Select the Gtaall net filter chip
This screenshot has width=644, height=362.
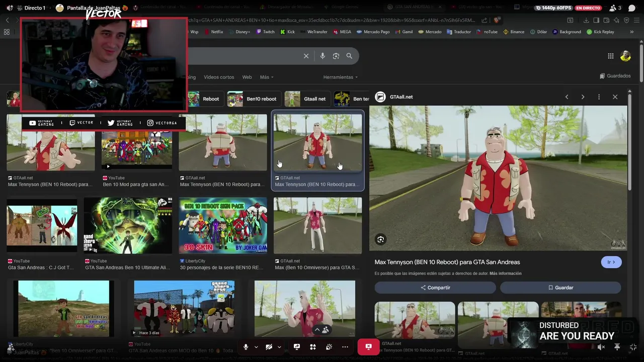pos(307,99)
